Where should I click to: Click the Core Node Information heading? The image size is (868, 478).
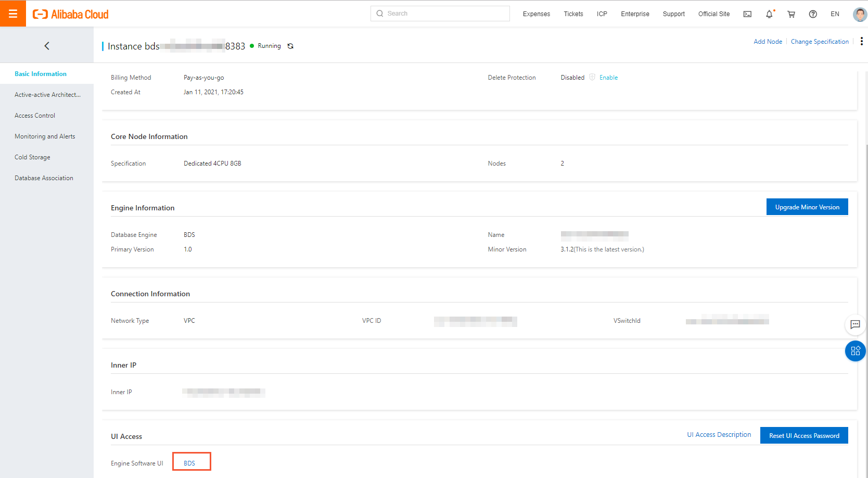(x=149, y=136)
